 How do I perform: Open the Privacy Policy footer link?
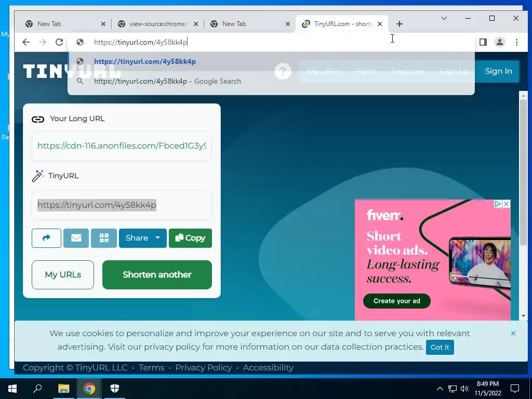coord(204,368)
